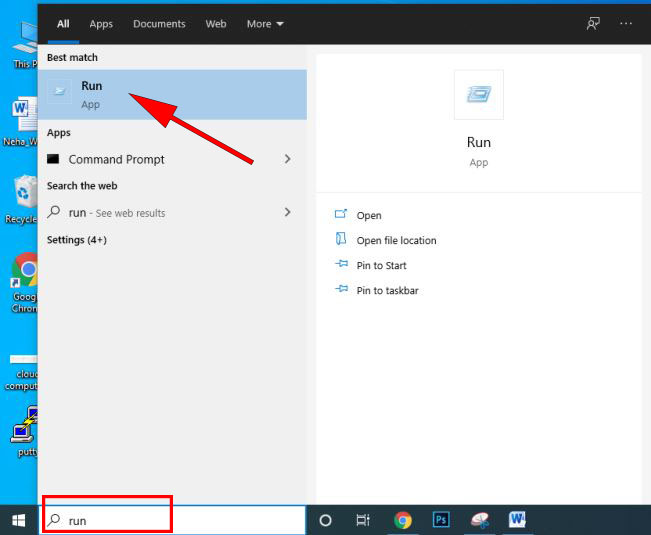Select Pin to taskbar option
651x535 pixels.
coord(387,290)
